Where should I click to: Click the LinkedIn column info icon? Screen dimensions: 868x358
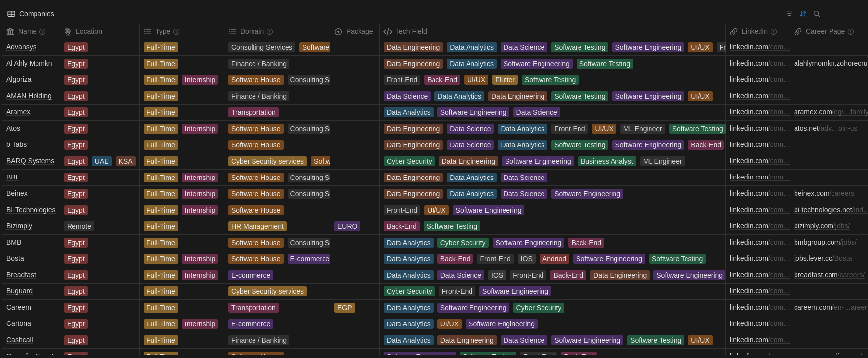774,32
